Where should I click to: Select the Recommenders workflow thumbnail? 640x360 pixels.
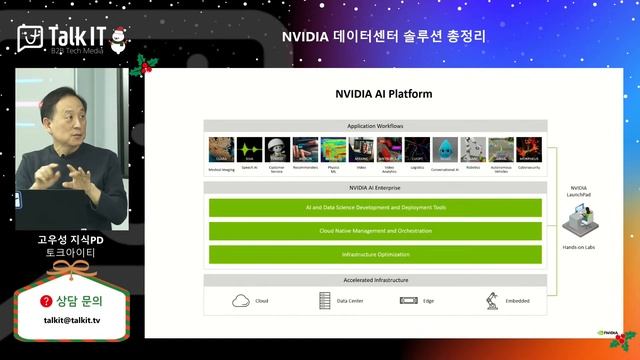click(305, 149)
